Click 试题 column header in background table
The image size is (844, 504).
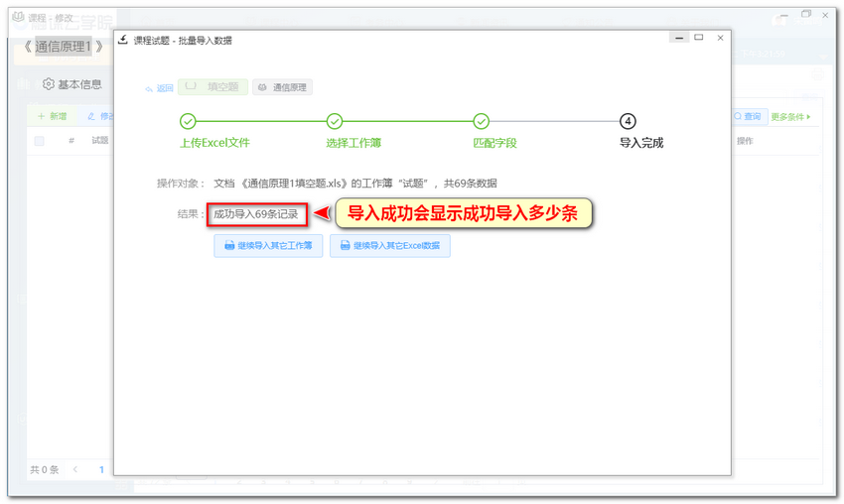click(100, 141)
